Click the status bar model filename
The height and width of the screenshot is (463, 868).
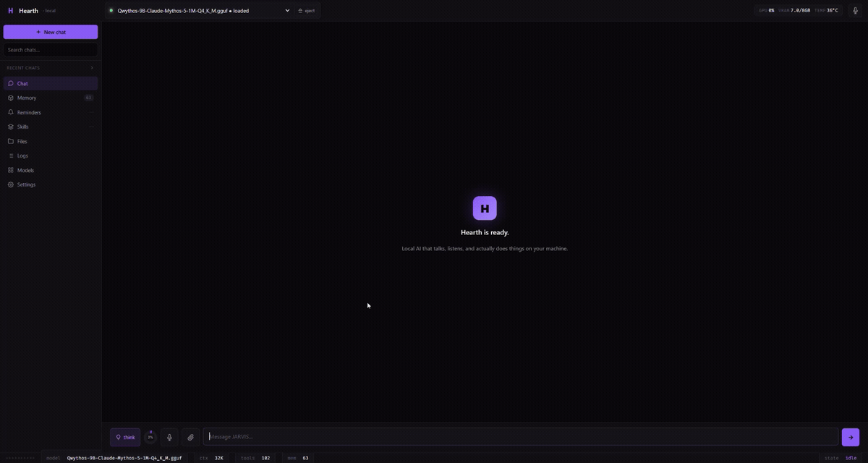coord(124,458)
